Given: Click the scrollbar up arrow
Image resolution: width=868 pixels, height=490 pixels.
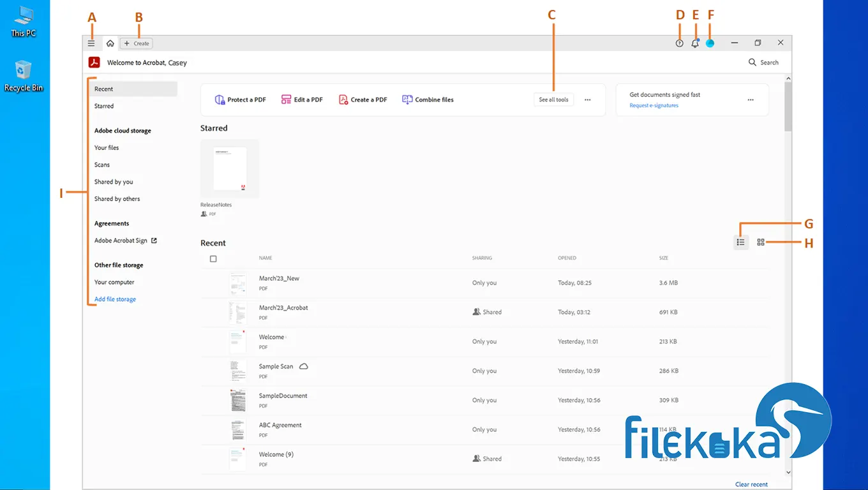Looking at the screenshot, I should coord(788,78).
